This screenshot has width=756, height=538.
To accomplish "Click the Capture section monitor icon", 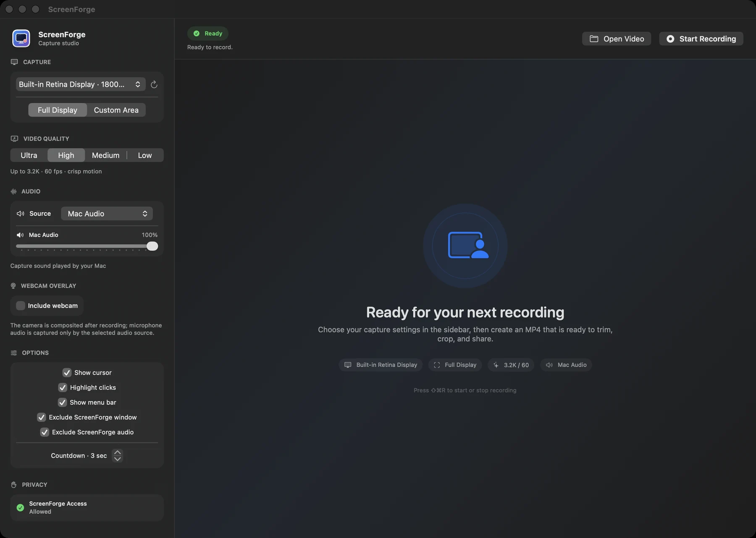I will pos(14,62).
